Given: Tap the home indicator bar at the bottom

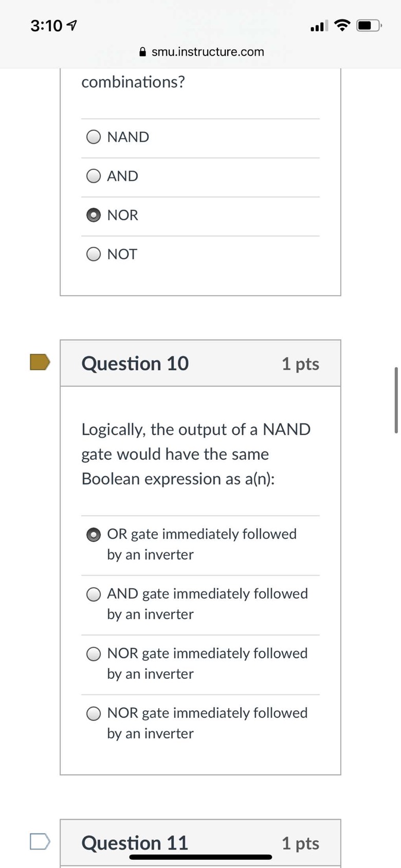Looking at the screenshot, I should coord(200,857).
